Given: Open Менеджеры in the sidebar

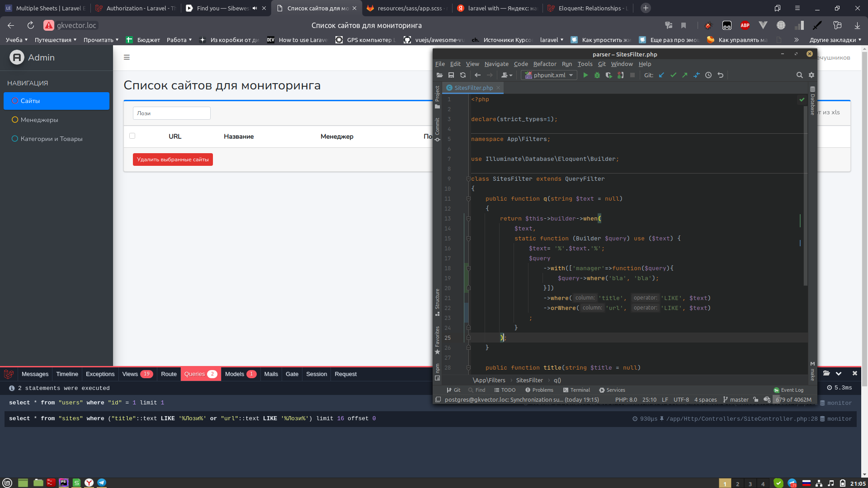Looking at the screenshot, I should coord(57,120).
